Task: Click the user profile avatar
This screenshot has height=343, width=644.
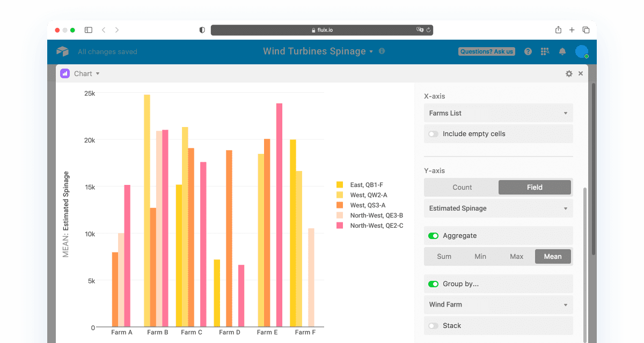Action: pyautogui.click(x=581, y=51)
